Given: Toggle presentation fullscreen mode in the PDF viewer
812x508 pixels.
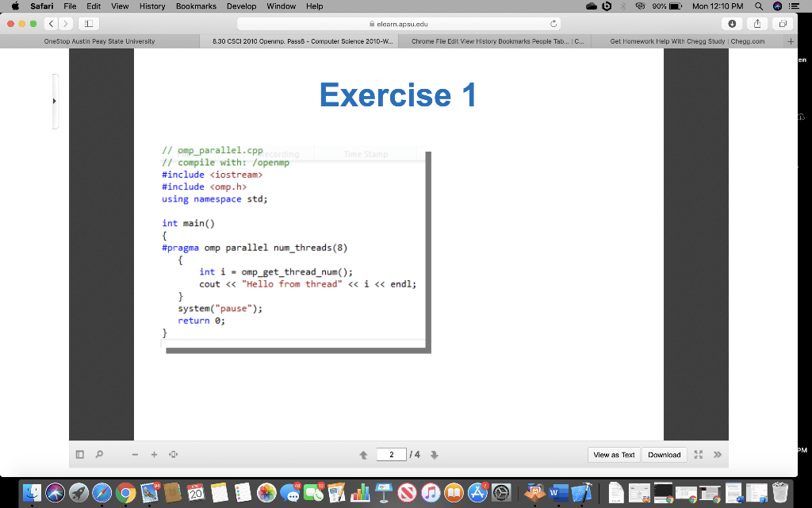Looking at the screenshot, I should coord(699,454).
